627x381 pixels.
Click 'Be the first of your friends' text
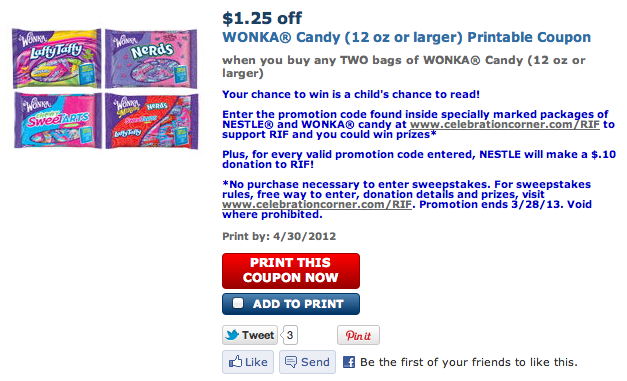point(469,362)
